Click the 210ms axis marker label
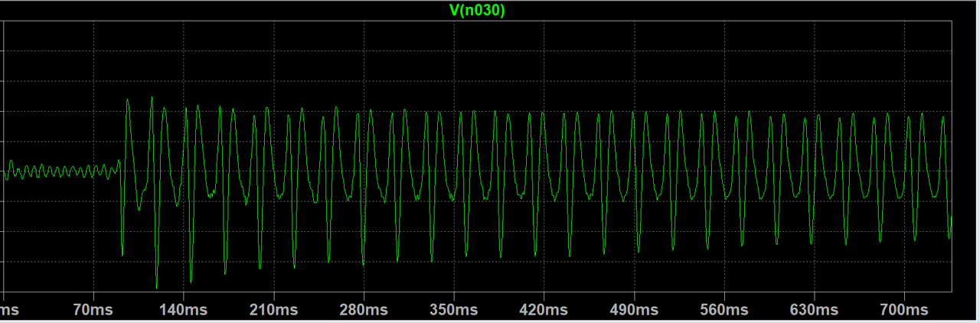This screenshot has height=323, width=980. pos(273,310)
